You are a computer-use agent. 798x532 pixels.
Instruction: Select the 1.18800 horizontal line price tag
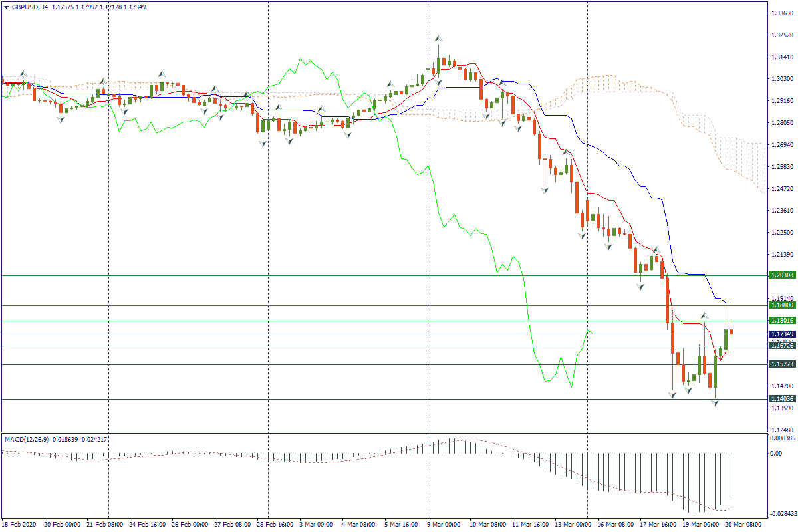(x=782, y=305)
